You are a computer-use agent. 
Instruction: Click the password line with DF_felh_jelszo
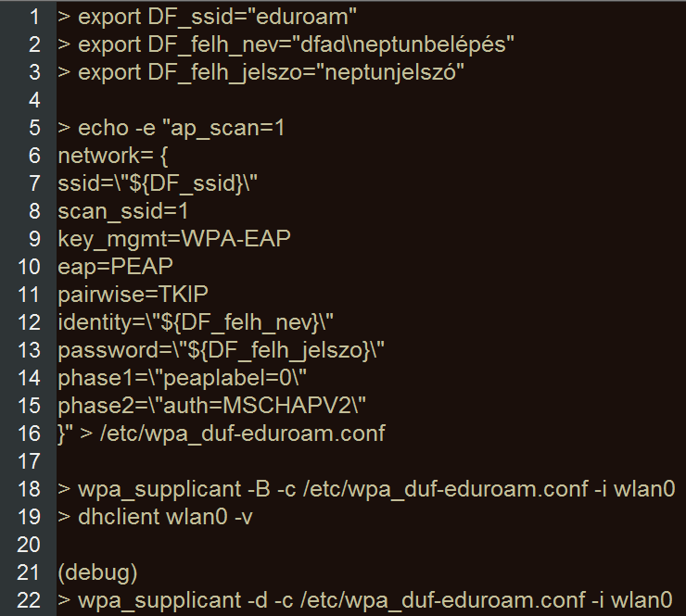[221, 351]
